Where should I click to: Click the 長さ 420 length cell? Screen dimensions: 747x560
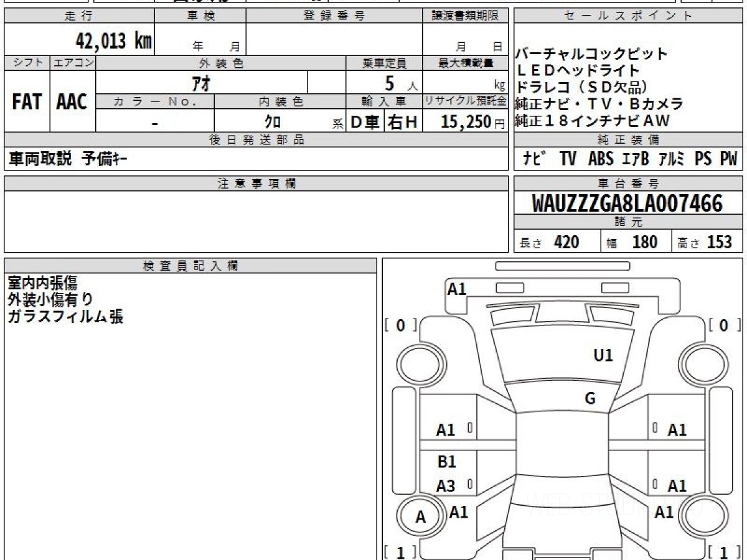(557, 242)
